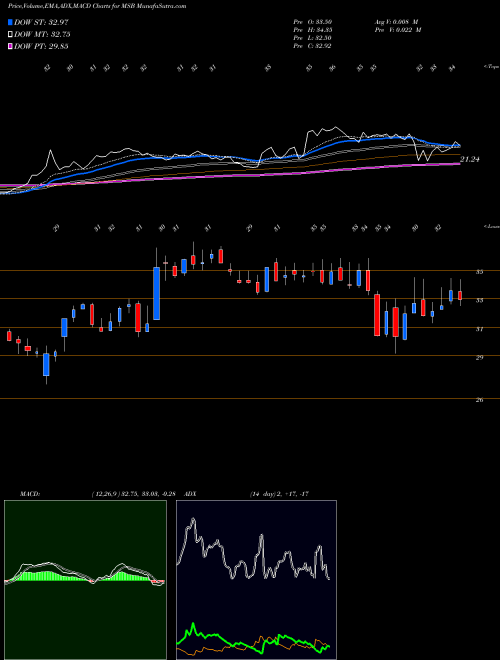The height and width of the screenshot is (660, 500).
Task: Click the 'Pre C: 32.92' value
Action: coord(313,46)
